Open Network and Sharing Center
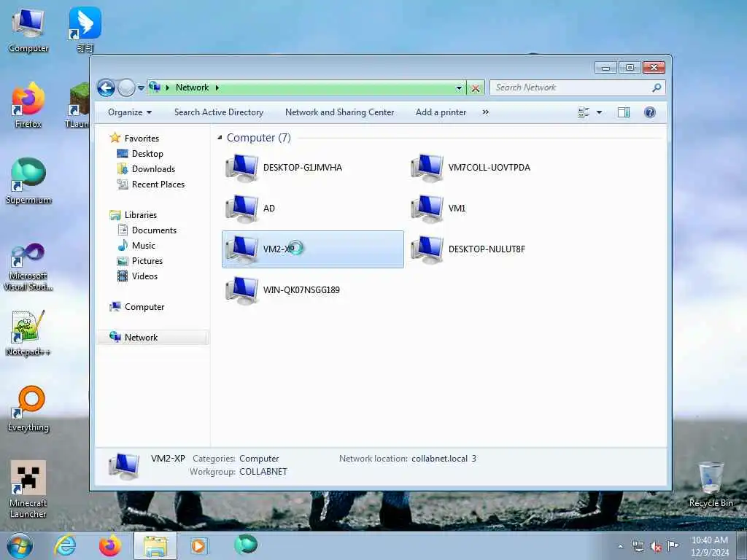This screenshot has width=747, height=560. 340,112
